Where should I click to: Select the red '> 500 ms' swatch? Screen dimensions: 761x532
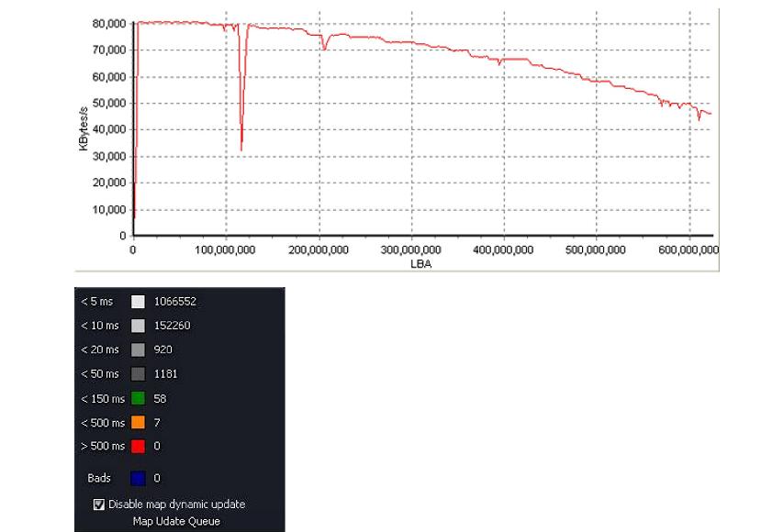point(138,447)
